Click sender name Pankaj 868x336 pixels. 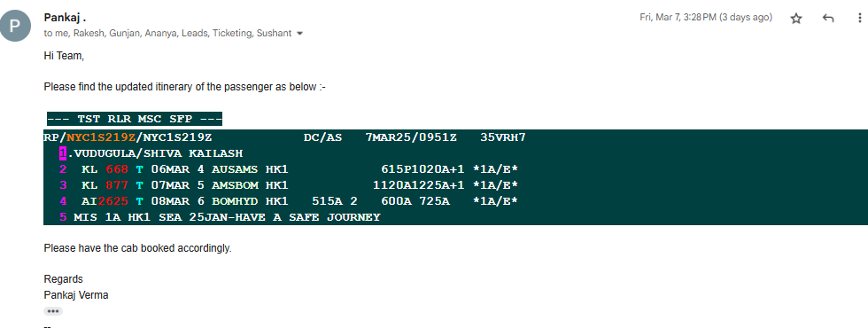[x=65, y=19]
